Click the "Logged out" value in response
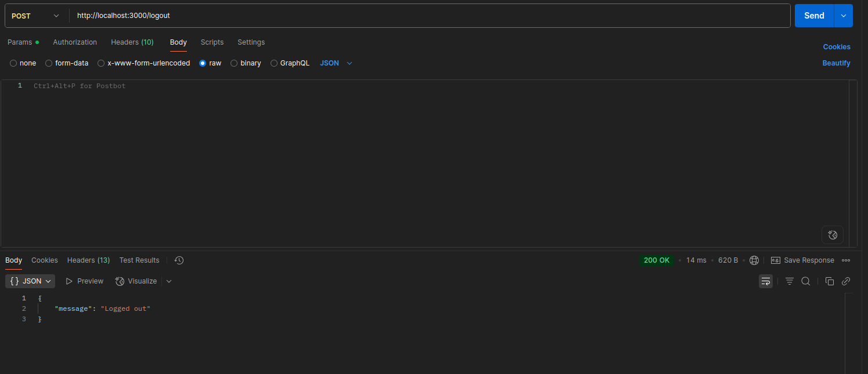The width and height of the screenshot is (868, 374). [x=125, y=308]
